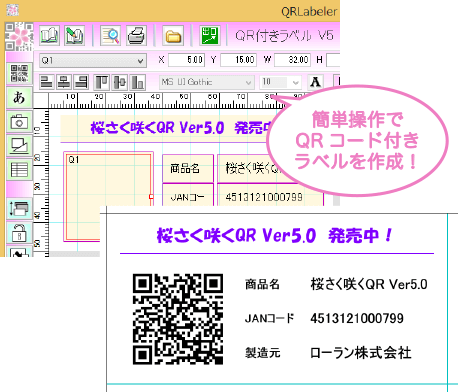The width and height of the screenshot is (458, 392).
Task: Select the 商品名 label cell on canvas
Action: (x=188, y=168)
